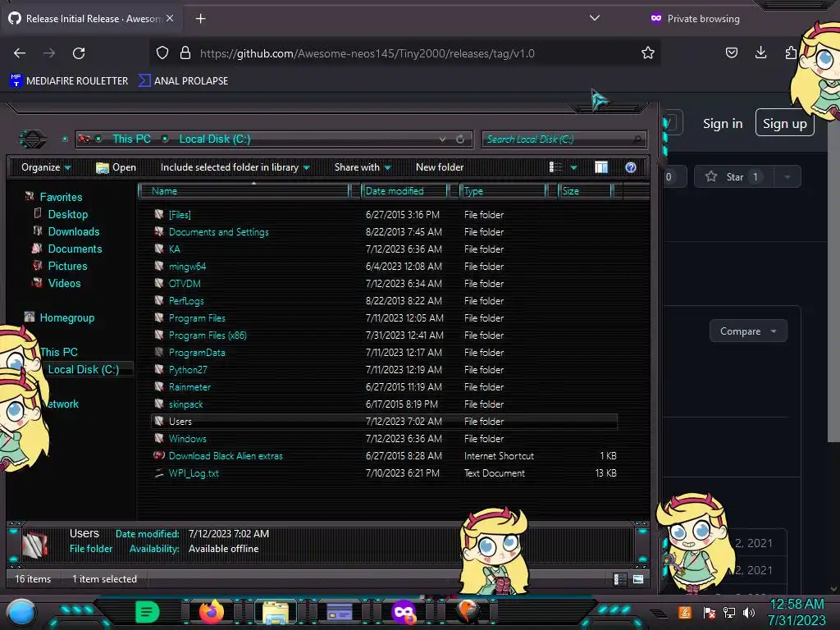
Task: Open the Star list dropdown arrow
Action: click(787, 177)
